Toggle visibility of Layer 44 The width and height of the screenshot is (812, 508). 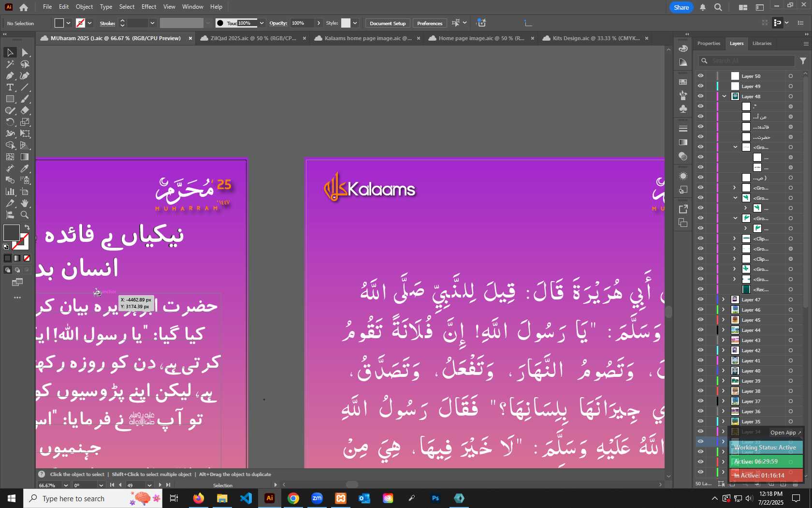coord(700,330)
